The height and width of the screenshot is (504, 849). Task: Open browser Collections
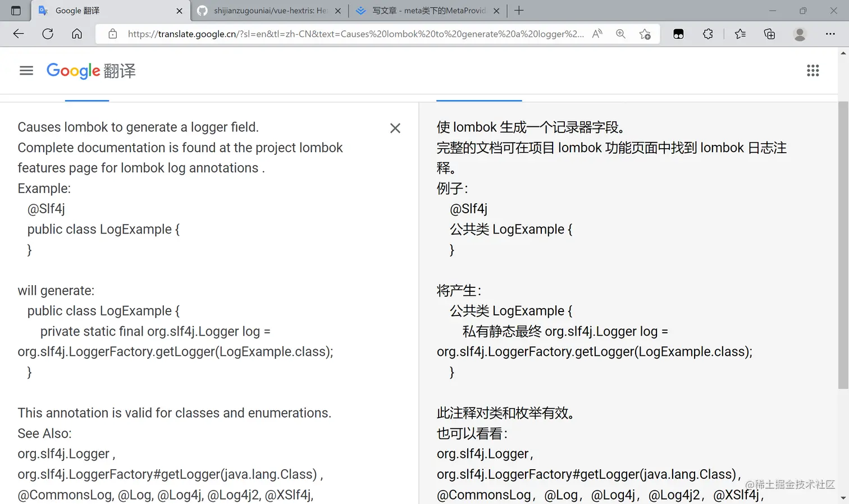tap(770, 34)
